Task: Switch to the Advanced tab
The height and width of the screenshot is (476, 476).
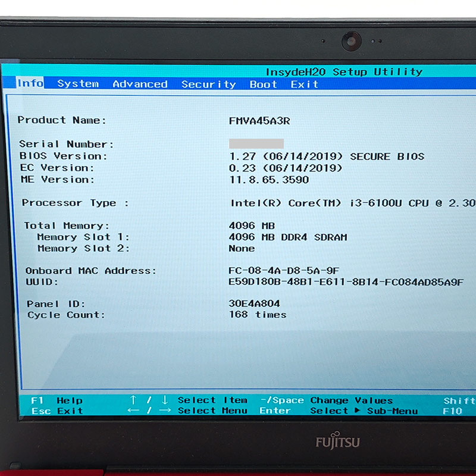Action: tap(140, 84)
